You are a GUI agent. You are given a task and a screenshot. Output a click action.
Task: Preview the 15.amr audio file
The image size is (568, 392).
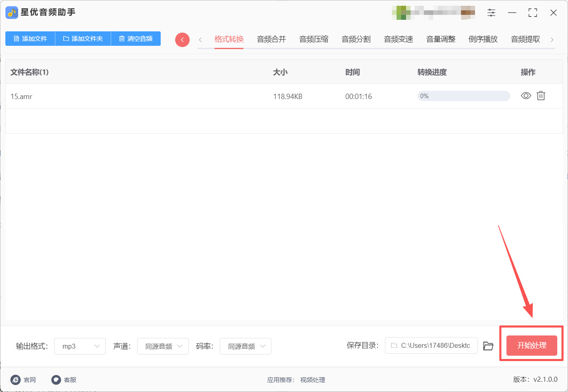coord(525,95)
